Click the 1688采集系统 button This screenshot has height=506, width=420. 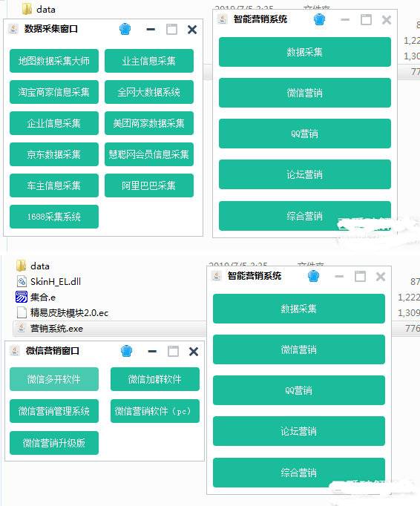pos(54,217)
